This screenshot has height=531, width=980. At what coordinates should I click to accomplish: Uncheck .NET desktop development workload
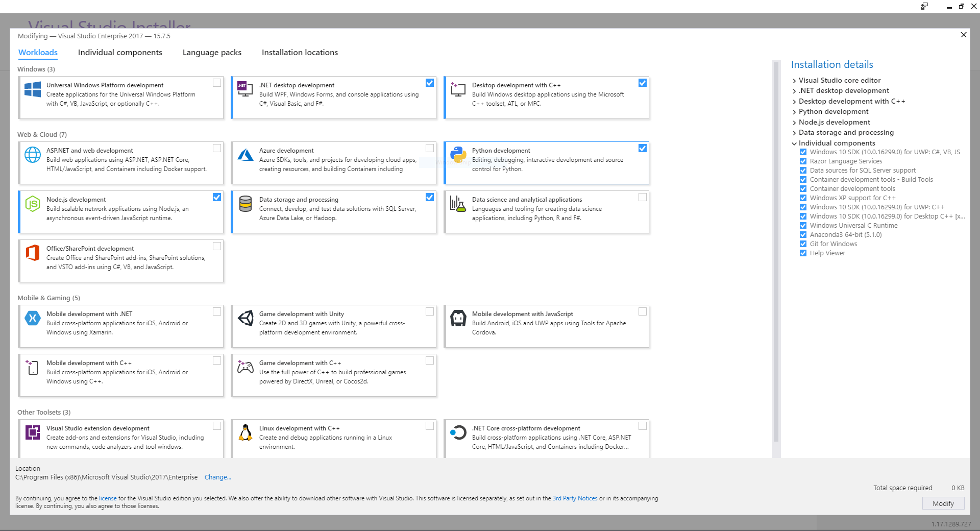point(430,83)
